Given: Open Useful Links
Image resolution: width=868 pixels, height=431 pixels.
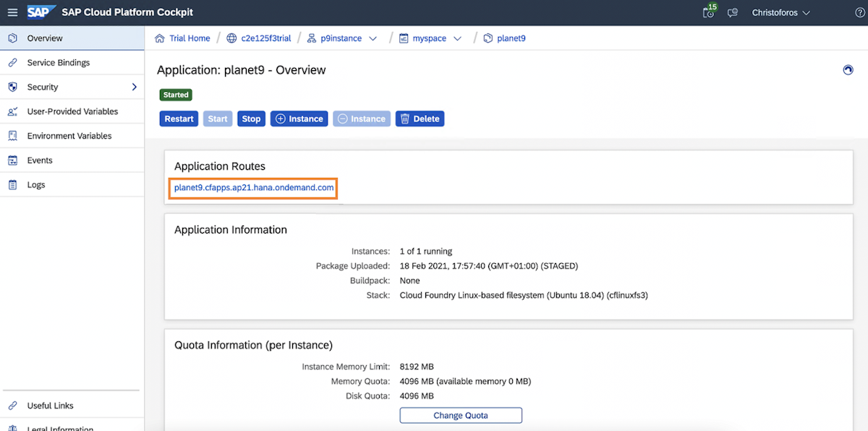Looking at the screenshot, I should [x=72, y=406].
